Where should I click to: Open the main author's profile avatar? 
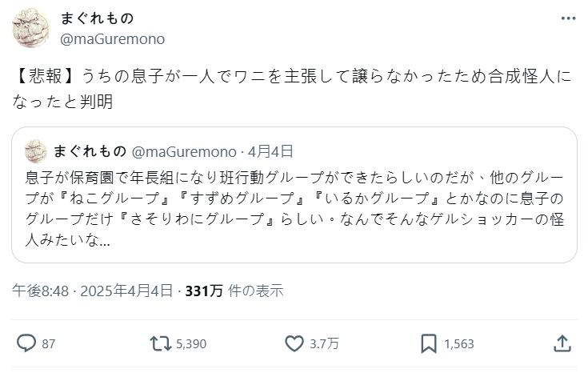30,30
